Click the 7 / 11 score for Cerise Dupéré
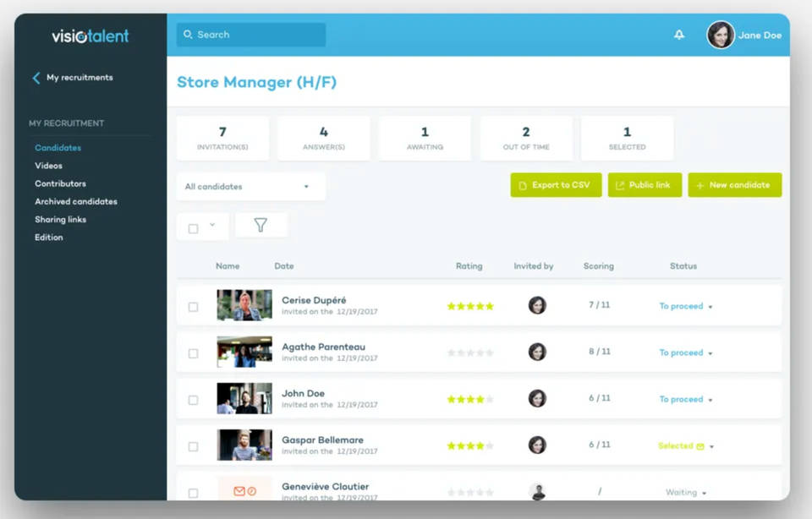Image resolution: width=812 pixels, height=519 pixels. point(599,305)
